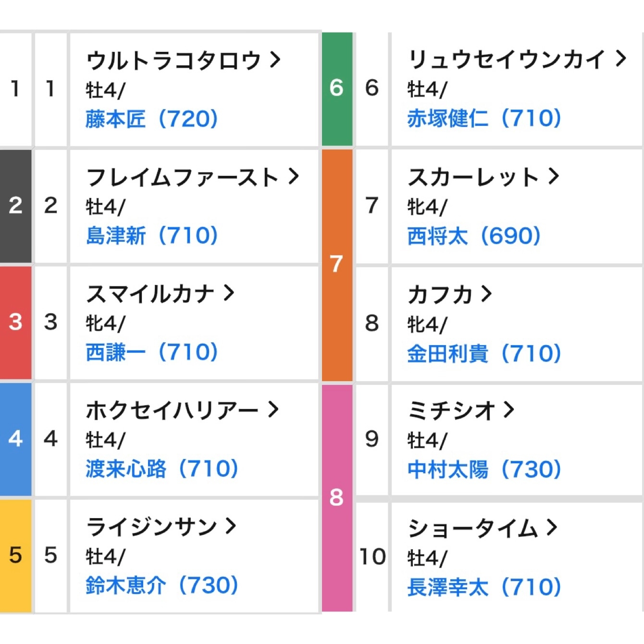The width and height of the screenshot is (644, 644).
Task: Open jockey link 金田利貴（710）
Action: [484, 354]
